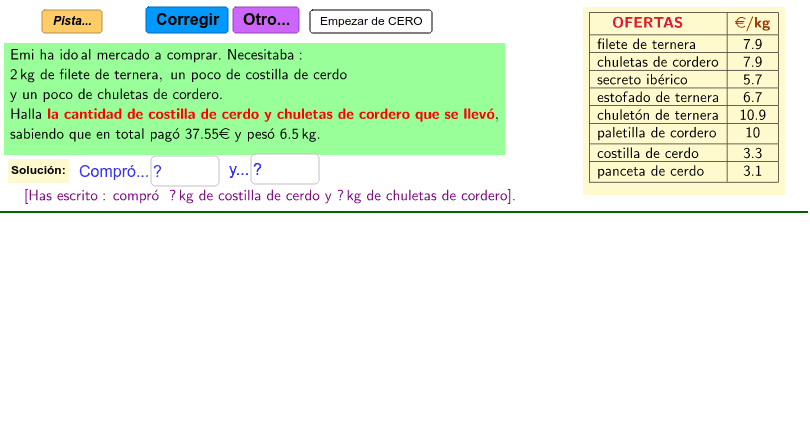The height and width of the screenshot is (447, 810).
Task: Click the price 10 for paletilla de cordero
Action: pos(753,133)
